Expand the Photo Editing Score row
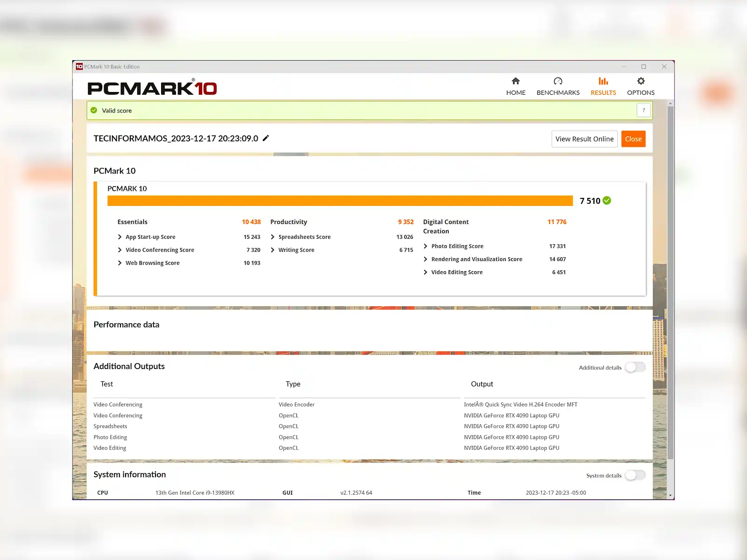 coord(425,246)
